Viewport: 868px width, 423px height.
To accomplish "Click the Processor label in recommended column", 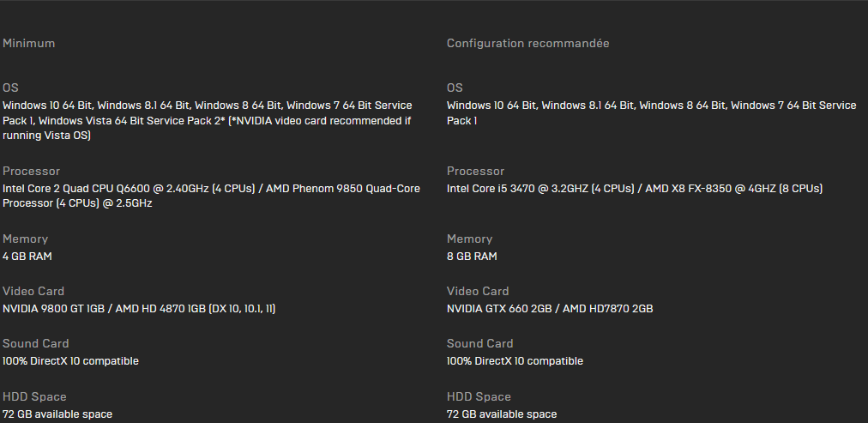I will [475, 171].
